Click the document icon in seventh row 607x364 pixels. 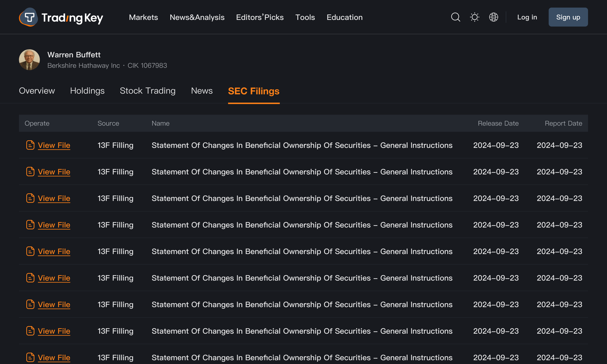click(30, 304)
